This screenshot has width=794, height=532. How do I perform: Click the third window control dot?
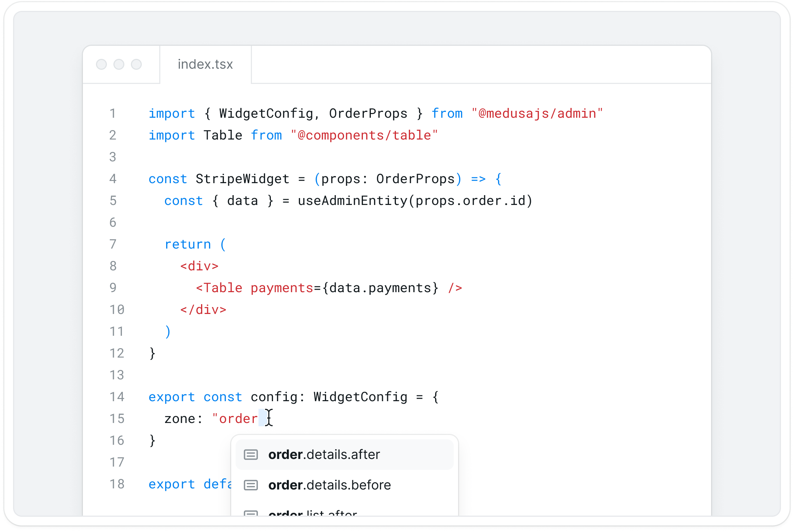136,64
